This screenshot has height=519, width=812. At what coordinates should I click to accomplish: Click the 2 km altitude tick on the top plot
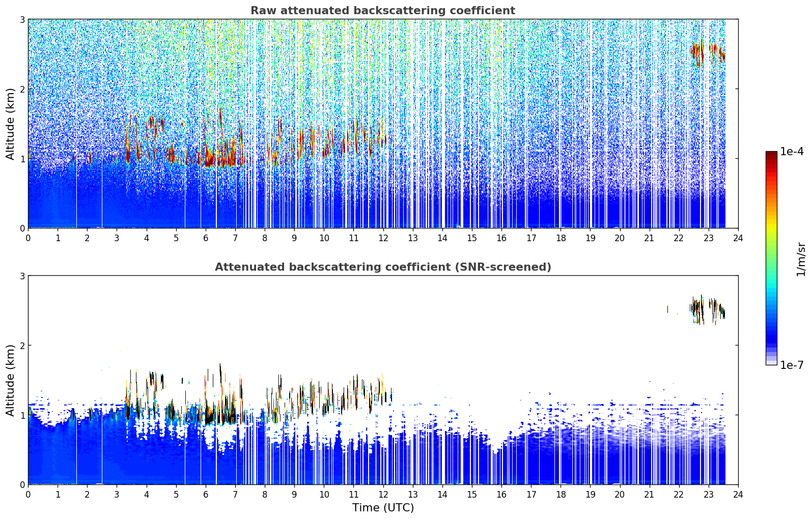pyautogui.click(x=22, y=89)
